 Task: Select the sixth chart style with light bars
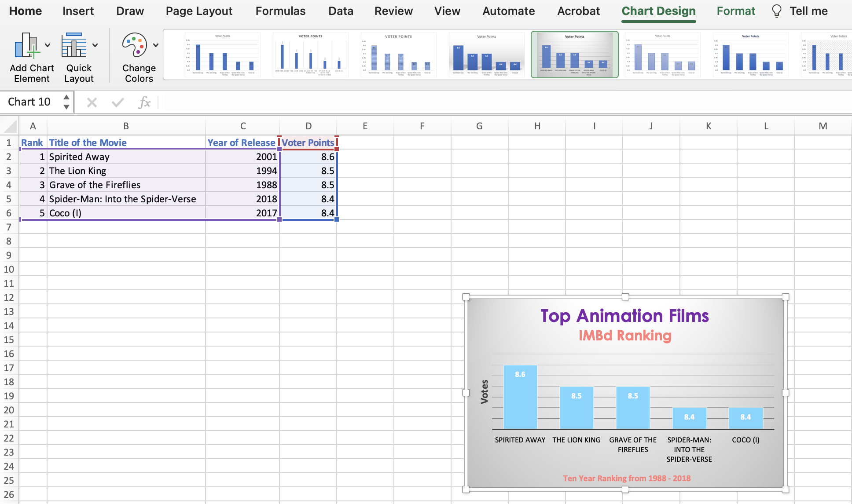pyautogui.click(x=662, y=55)
